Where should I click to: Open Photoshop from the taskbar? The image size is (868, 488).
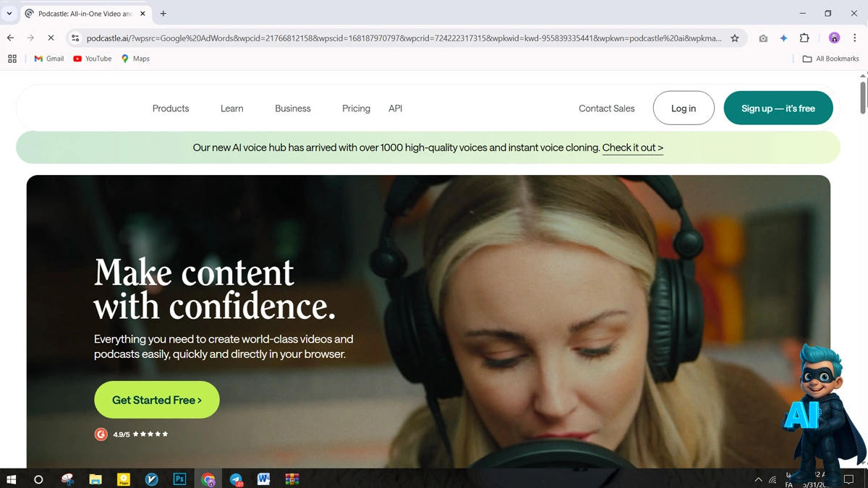tap(180, 479)
